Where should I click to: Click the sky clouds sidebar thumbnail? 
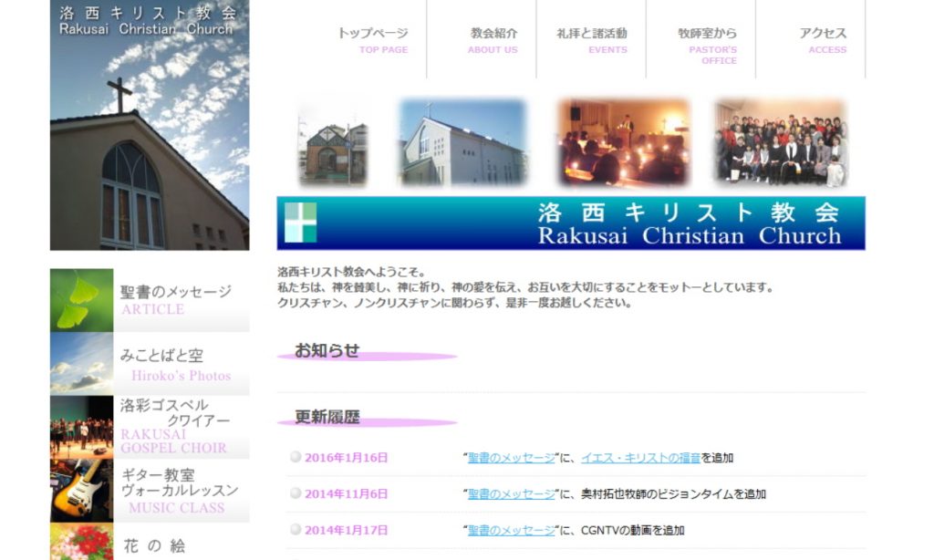pyautogui.click(x=81, y=364)
